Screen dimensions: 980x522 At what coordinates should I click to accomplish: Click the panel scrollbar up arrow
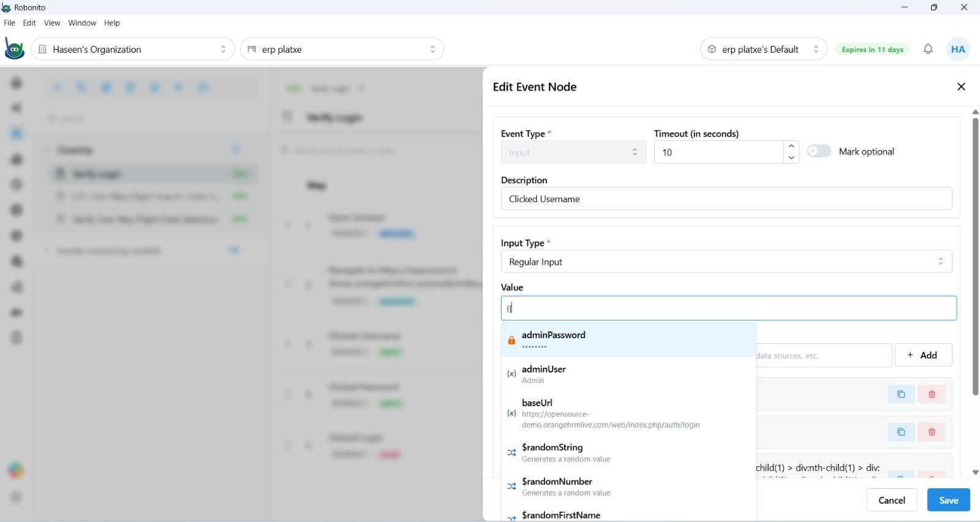[975, 112]
